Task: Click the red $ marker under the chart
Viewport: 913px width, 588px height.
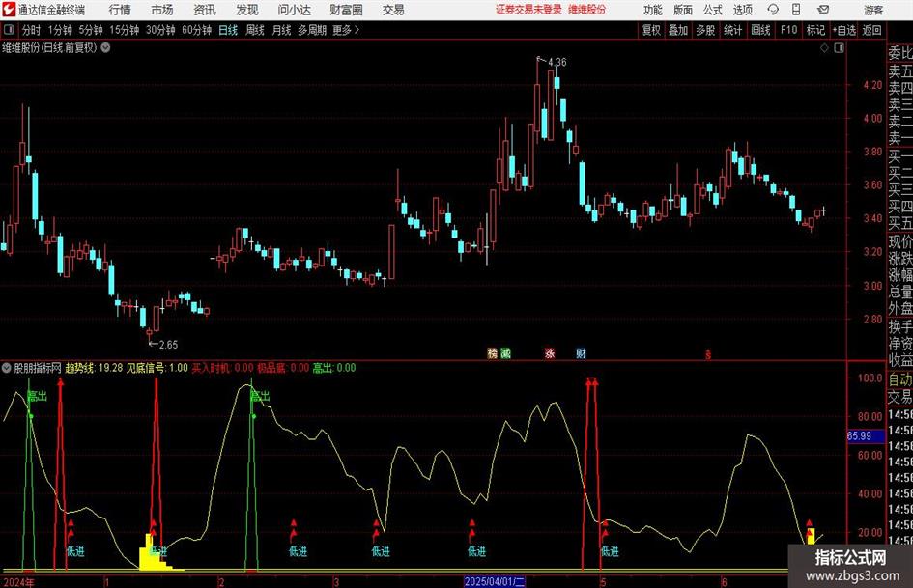Action: point(708,354)
